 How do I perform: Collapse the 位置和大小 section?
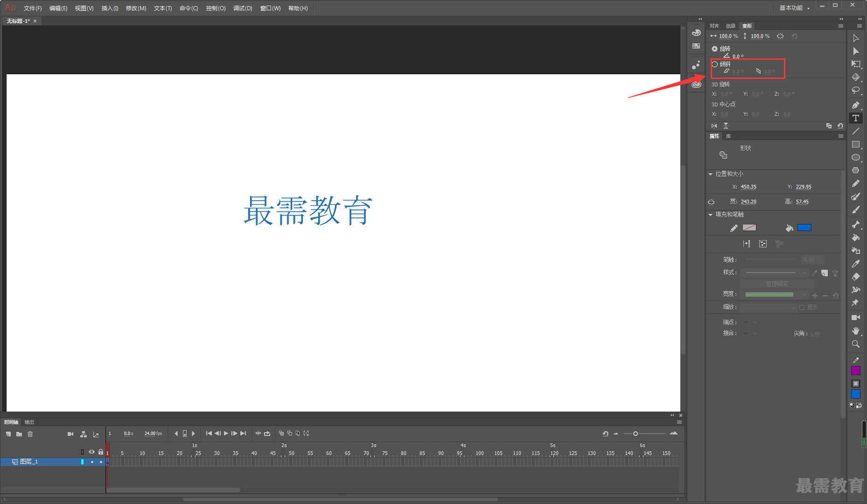(711, 174)
